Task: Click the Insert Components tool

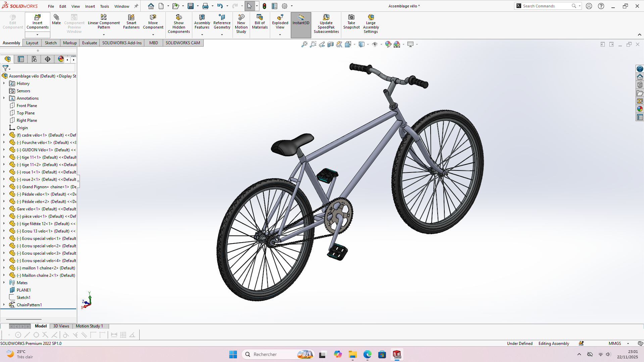Action: coord(38,22)
